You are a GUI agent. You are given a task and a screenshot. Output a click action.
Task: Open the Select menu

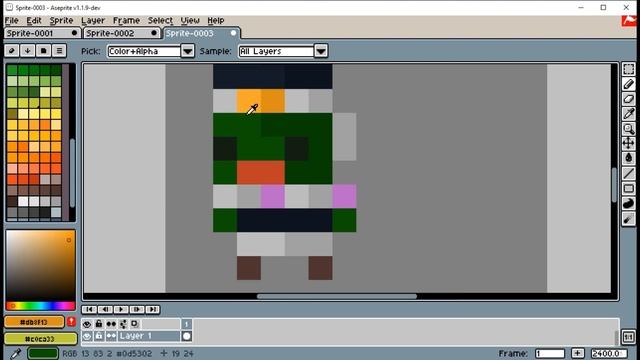[x=160, y=20]
